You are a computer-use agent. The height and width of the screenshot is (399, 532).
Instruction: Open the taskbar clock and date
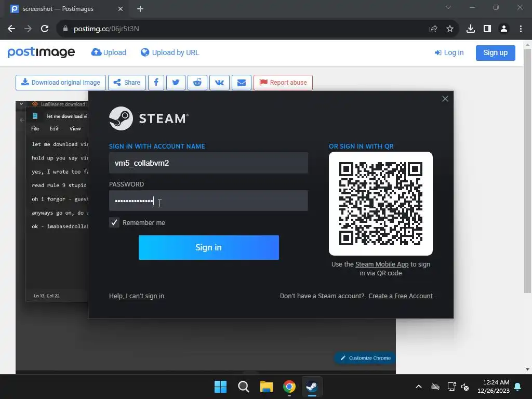point(494,387)
